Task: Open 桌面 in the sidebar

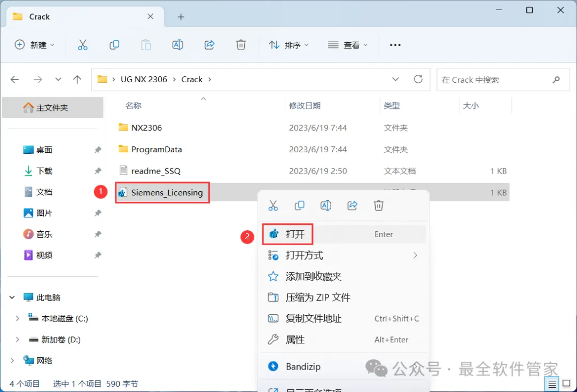Action: (x=44, y=150)
